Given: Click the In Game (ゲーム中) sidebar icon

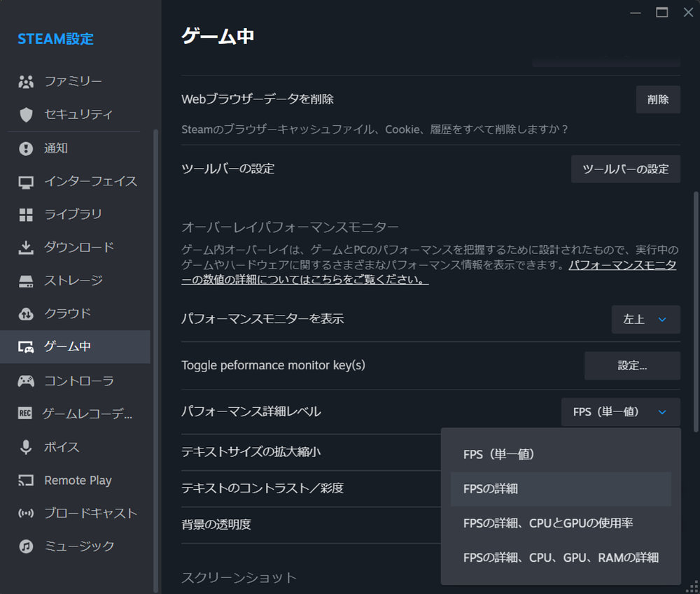Looking at the screenshot, I should coord(26,347).
